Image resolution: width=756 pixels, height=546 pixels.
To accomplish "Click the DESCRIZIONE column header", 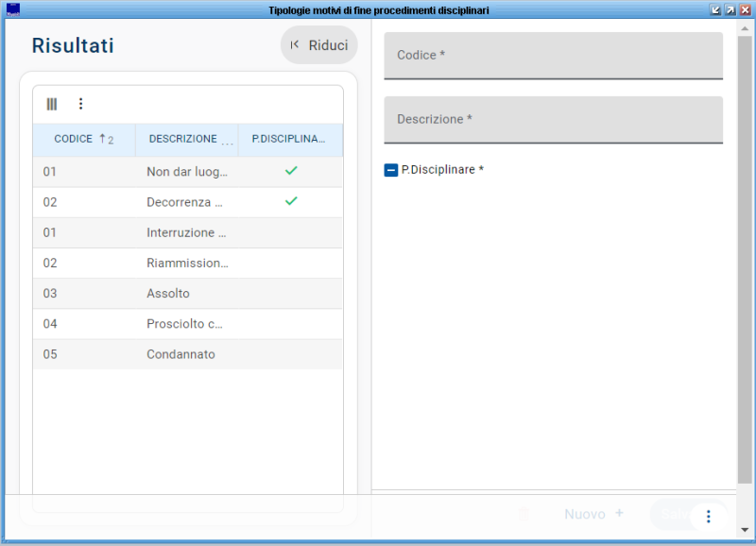I will click(186, 140).
